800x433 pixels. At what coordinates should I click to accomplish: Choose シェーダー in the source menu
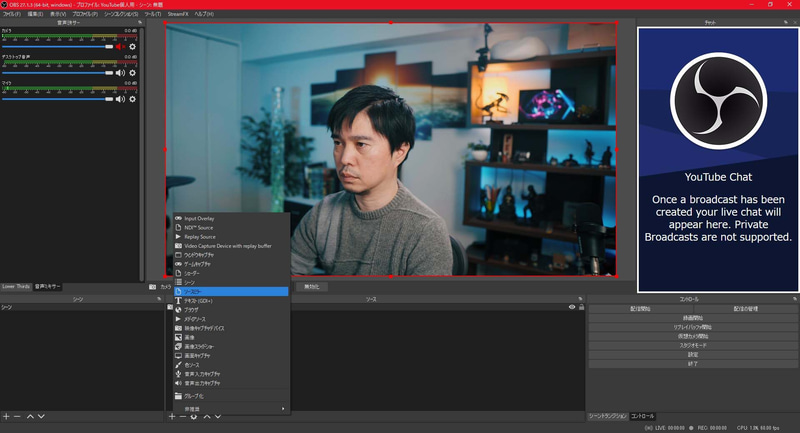pyautogui.click(x=231, y=273)
